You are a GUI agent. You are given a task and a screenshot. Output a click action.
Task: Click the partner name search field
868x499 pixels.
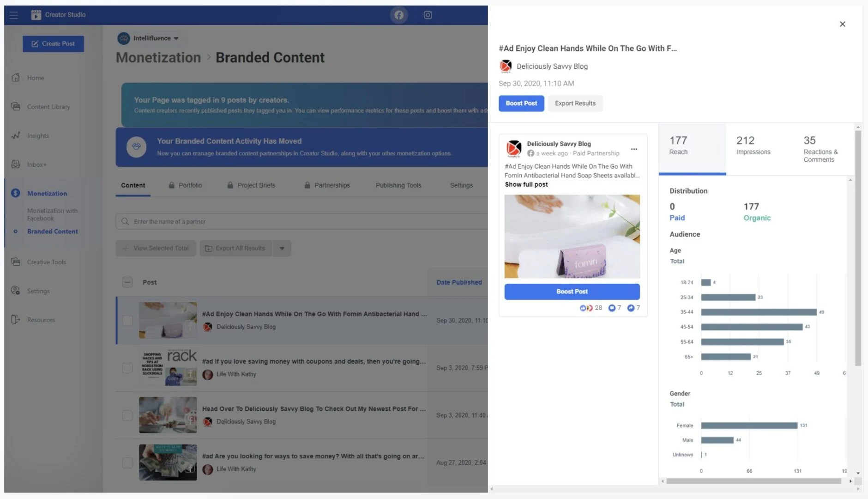point(302,221)
